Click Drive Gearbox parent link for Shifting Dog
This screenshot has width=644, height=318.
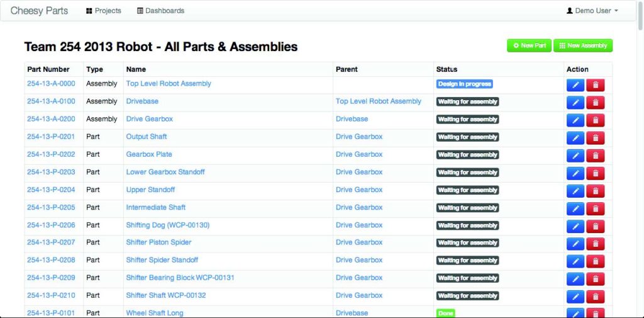[359, 225]
